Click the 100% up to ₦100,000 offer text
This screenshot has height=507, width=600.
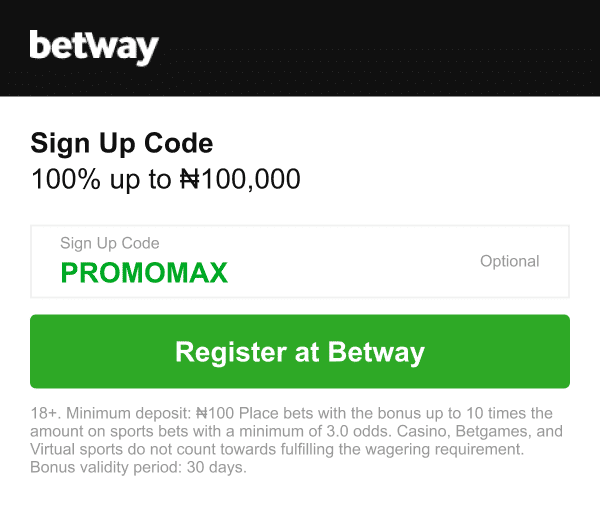point(165,180)
